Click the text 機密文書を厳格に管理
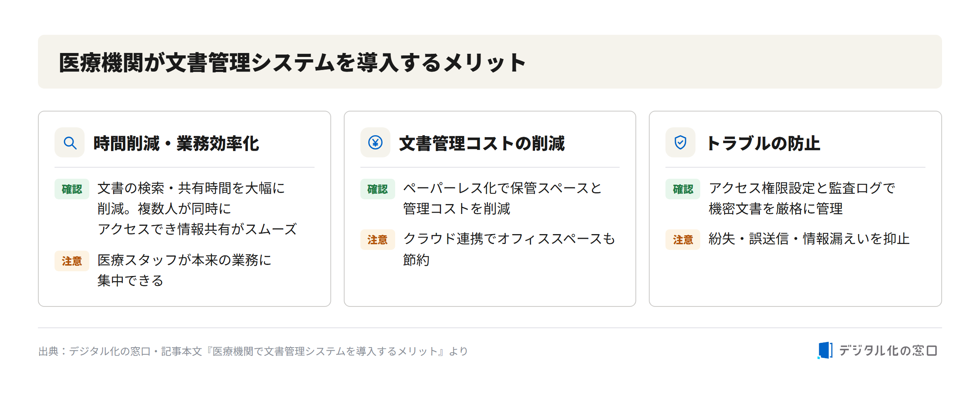The height and width of the screenshot is (397, 980). pyautogui.click(x=776, y=209)
